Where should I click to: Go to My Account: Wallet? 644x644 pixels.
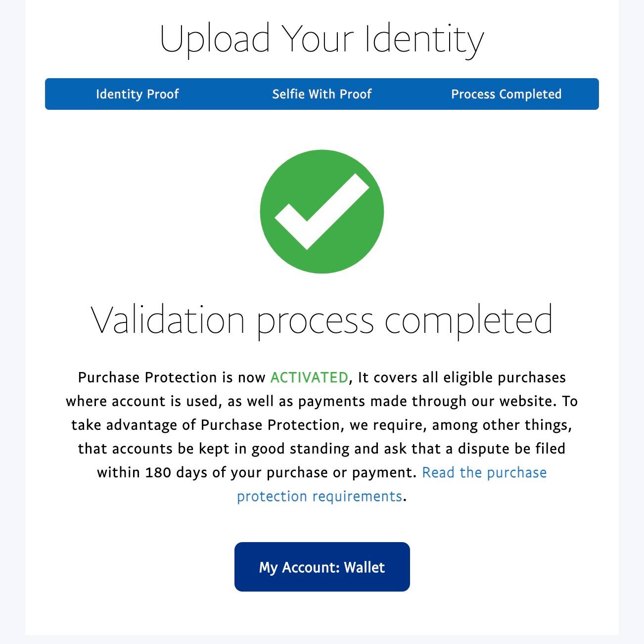[x=322, y=567]
